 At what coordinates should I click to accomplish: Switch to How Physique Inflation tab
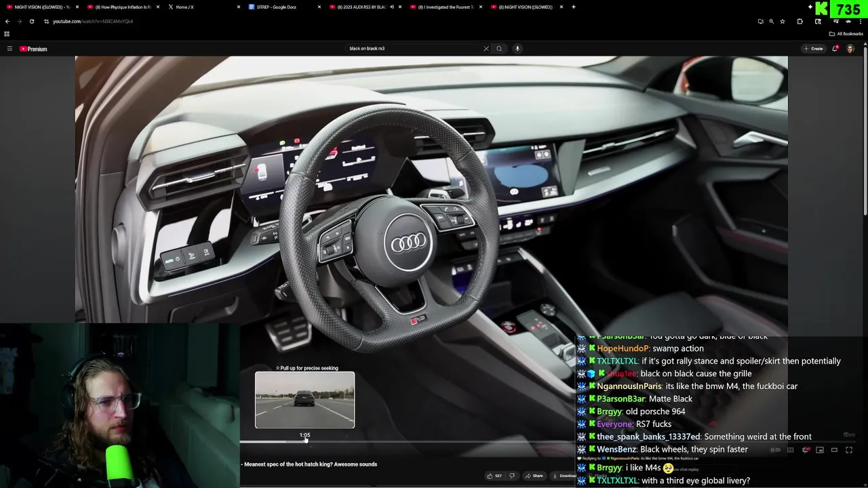[123, 7]
